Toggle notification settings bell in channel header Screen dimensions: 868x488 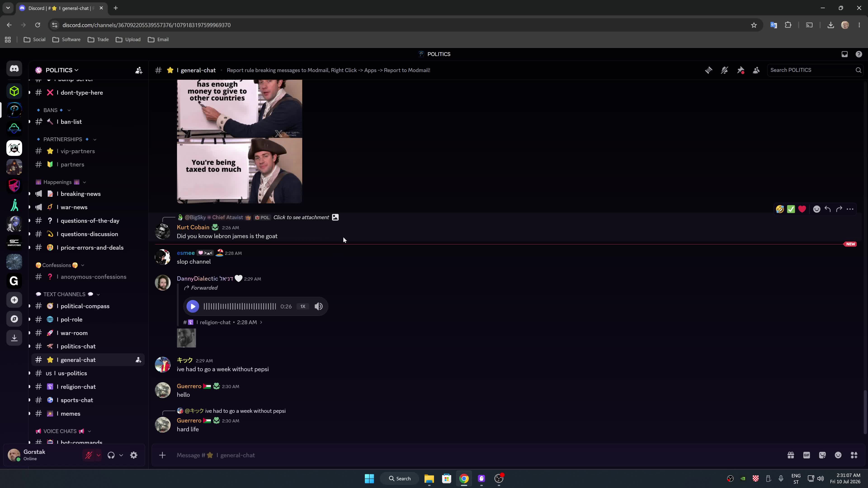tap(724, 70)
